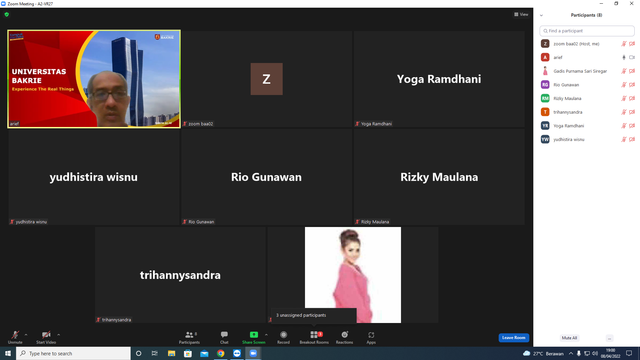Open the Chat panel
This screenshot has height=360, width=640.
click(224, 337)
